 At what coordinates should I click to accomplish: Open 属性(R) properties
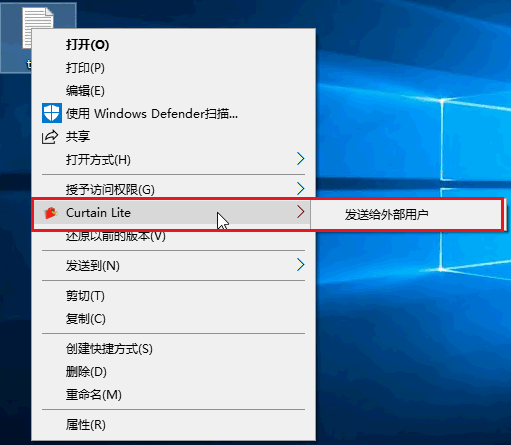pos(173,425)
